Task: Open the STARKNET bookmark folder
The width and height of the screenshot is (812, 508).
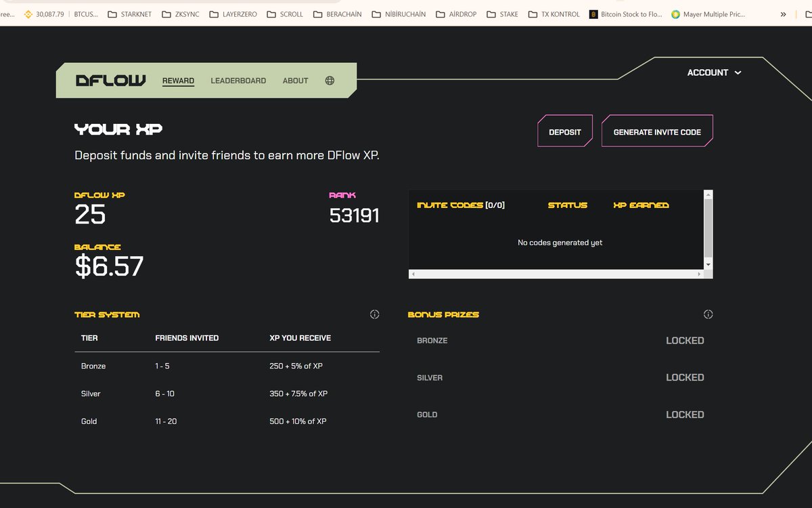Action: pyautogui.click(x=129, y=14)
